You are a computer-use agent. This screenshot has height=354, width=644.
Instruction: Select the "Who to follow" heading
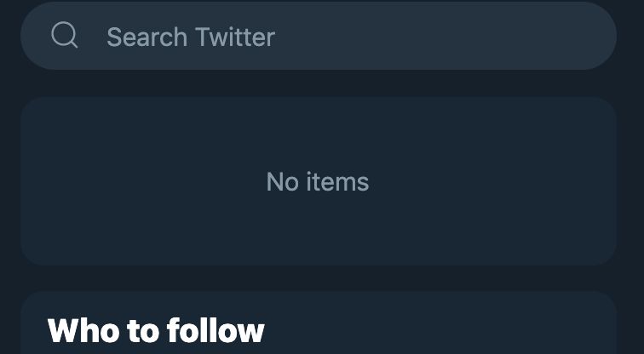[156, 330]
